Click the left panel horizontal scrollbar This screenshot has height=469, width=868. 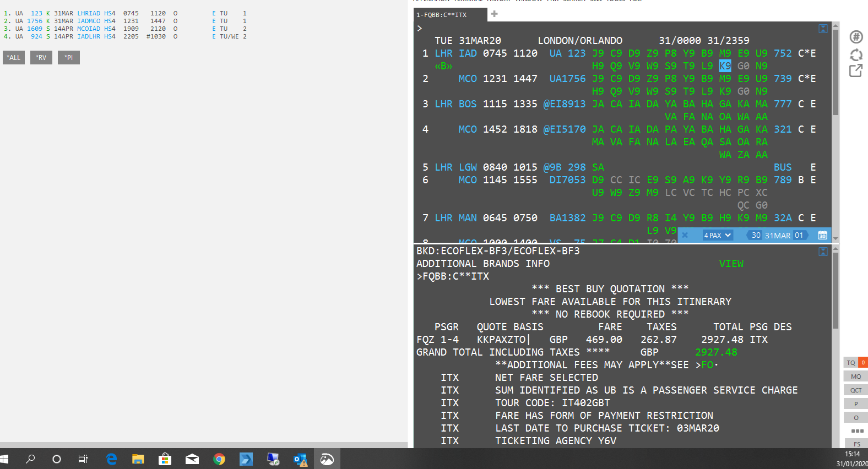point(204,445)
